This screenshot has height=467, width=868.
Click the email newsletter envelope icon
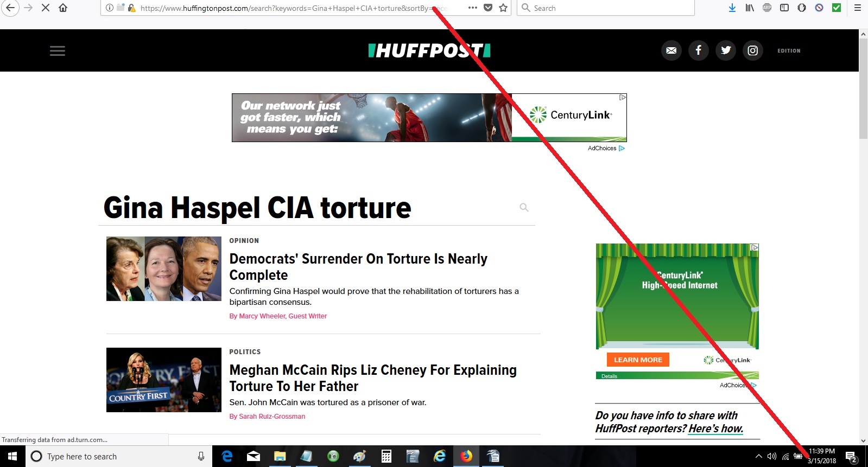671,50
